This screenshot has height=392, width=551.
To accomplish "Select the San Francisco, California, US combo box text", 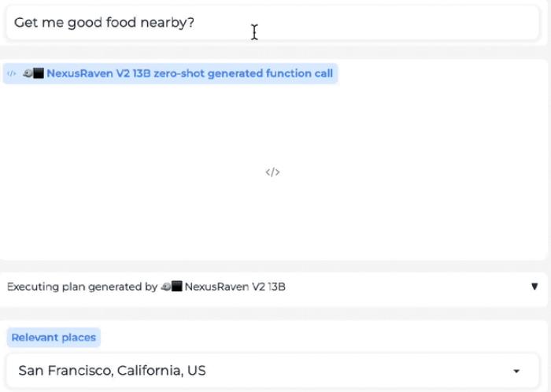I will 112,371.
